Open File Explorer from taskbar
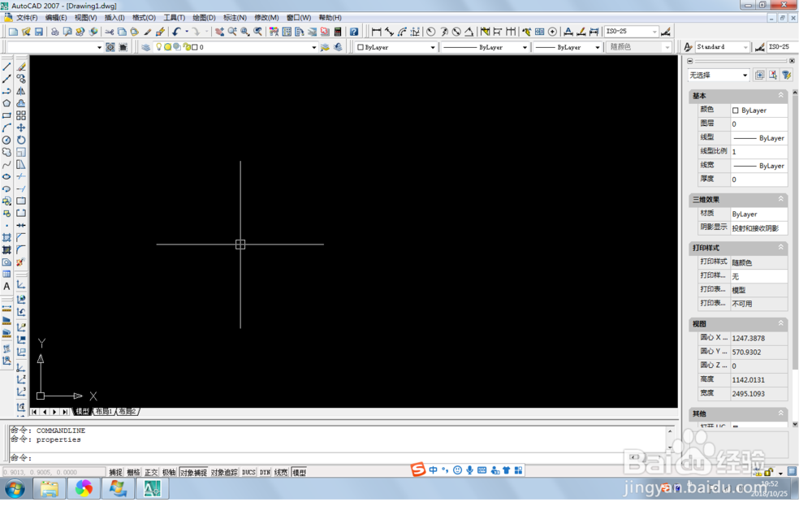812x515 pixels. [x=50, y=488]
